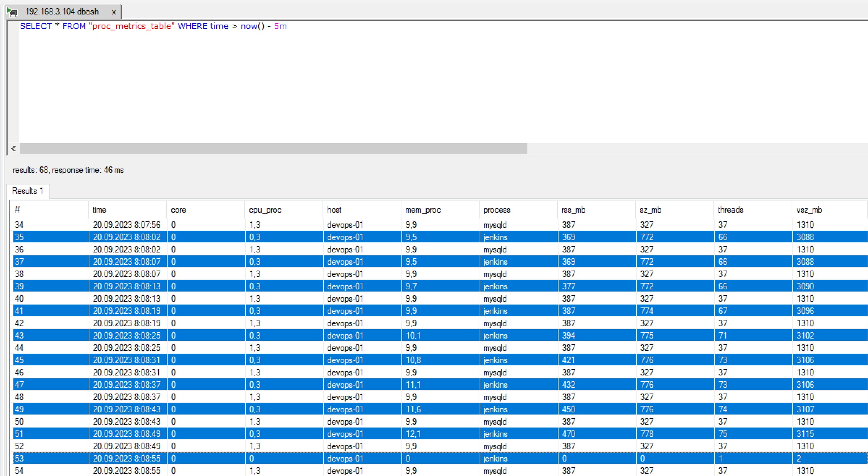Image resolution: width=868 pixels, height=476 pixels.
Task: Click host devops-01 in row 42
Action: 345,323
